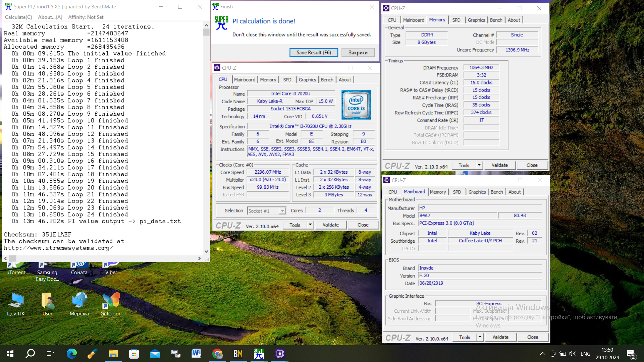Switch to SPD tab in CPU window
The image size is (644, 362).
pyautogui.click(x=287, y=79)
